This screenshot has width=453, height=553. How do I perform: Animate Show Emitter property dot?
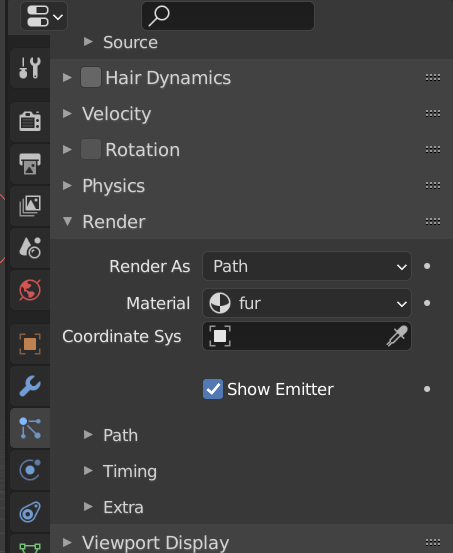[x=427, y=389]
